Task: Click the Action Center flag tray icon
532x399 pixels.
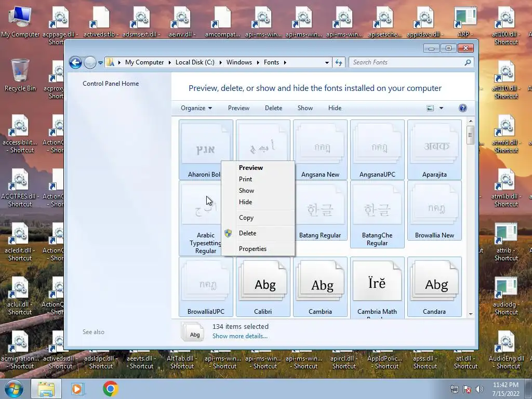Action: (x=467, y=389)
